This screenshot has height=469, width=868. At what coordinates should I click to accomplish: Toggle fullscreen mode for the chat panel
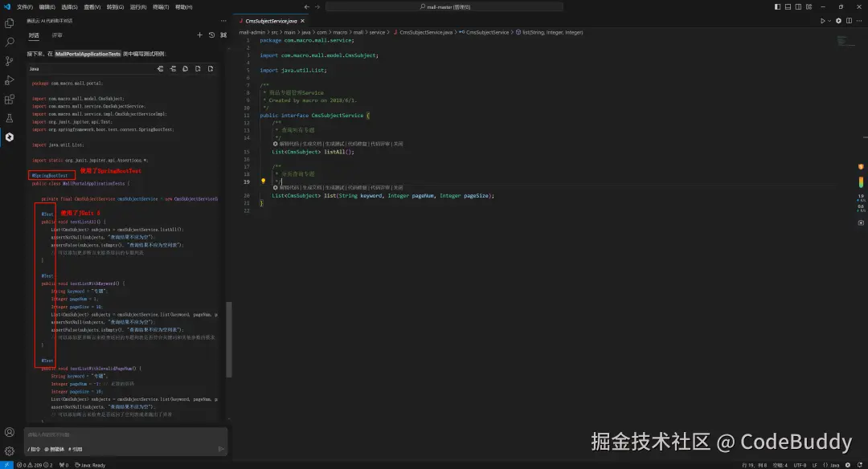(x=223, y=35)
